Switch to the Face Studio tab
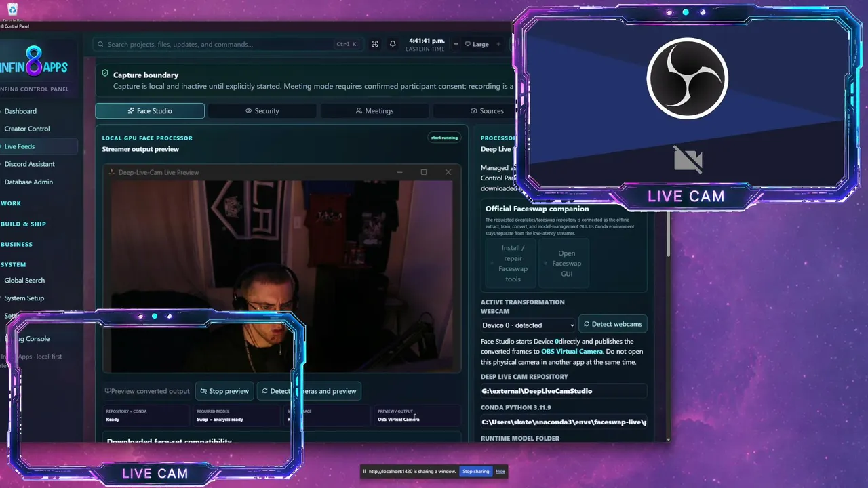This screenshot has height=488, width=868. [x=150, y=110]
